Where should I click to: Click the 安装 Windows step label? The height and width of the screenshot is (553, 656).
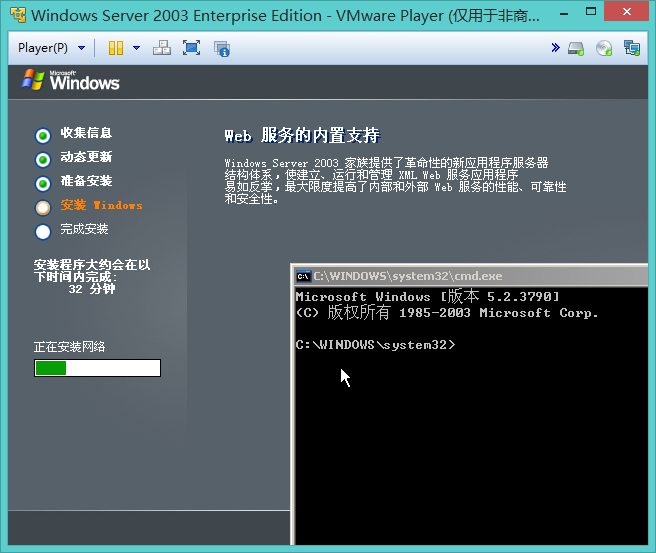pos(101,205)
